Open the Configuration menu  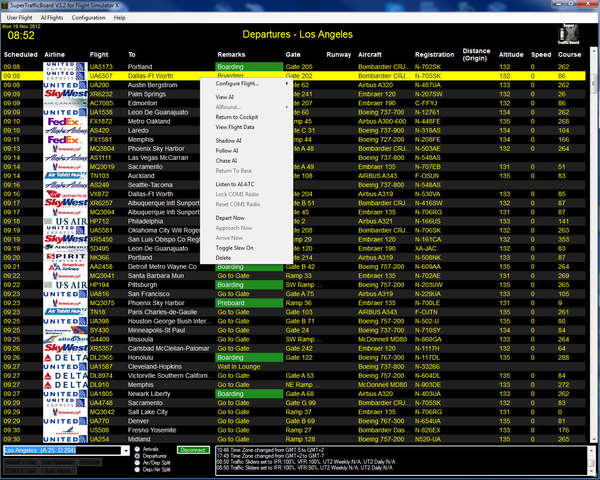pos(88,18)
